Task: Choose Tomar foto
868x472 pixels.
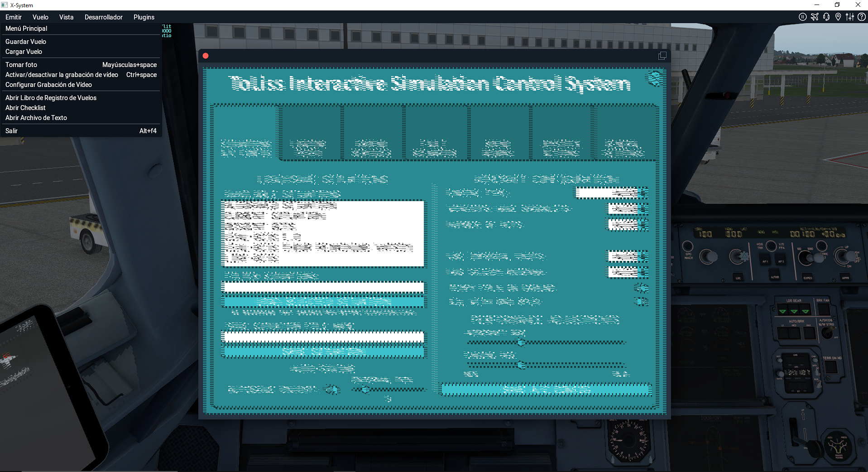Action: click(x=81, y=65)
